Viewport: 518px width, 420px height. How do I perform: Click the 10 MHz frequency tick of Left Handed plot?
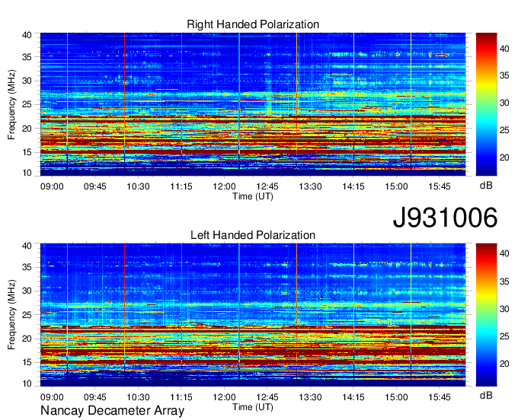point(27,383)
